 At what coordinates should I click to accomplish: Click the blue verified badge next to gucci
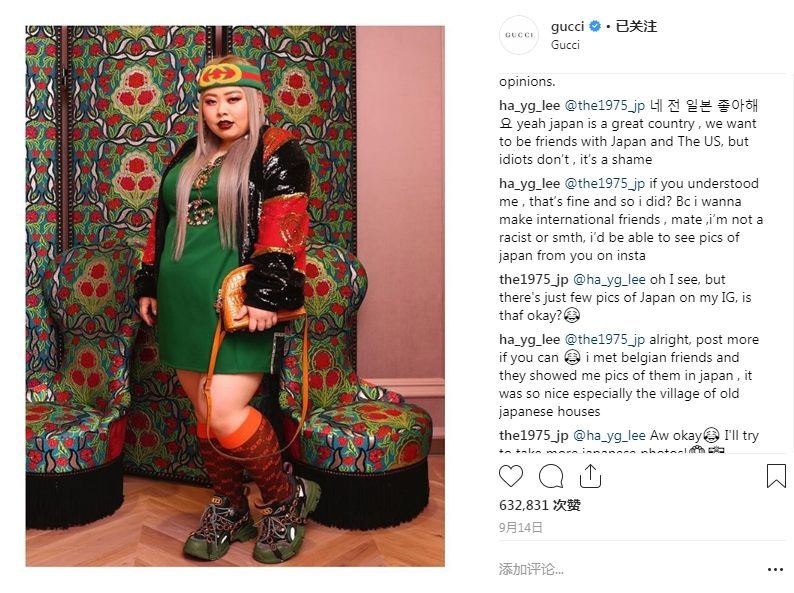click(596, 26)
